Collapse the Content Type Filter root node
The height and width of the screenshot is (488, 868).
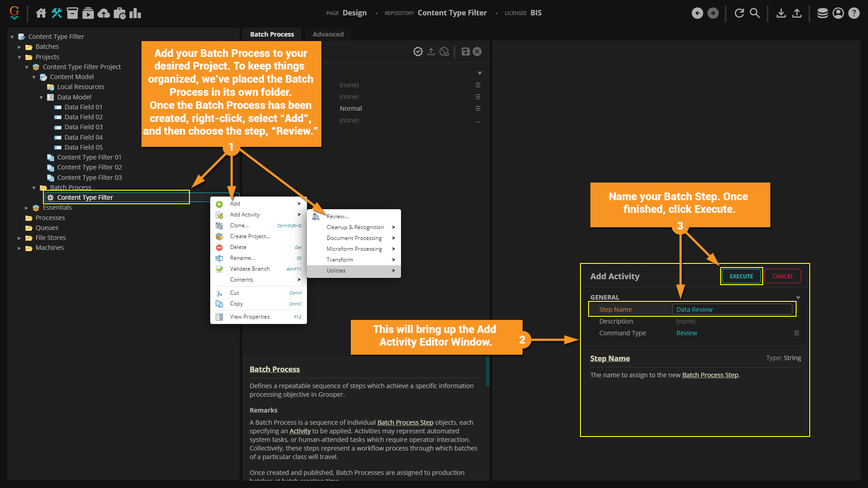pos(12,37)
